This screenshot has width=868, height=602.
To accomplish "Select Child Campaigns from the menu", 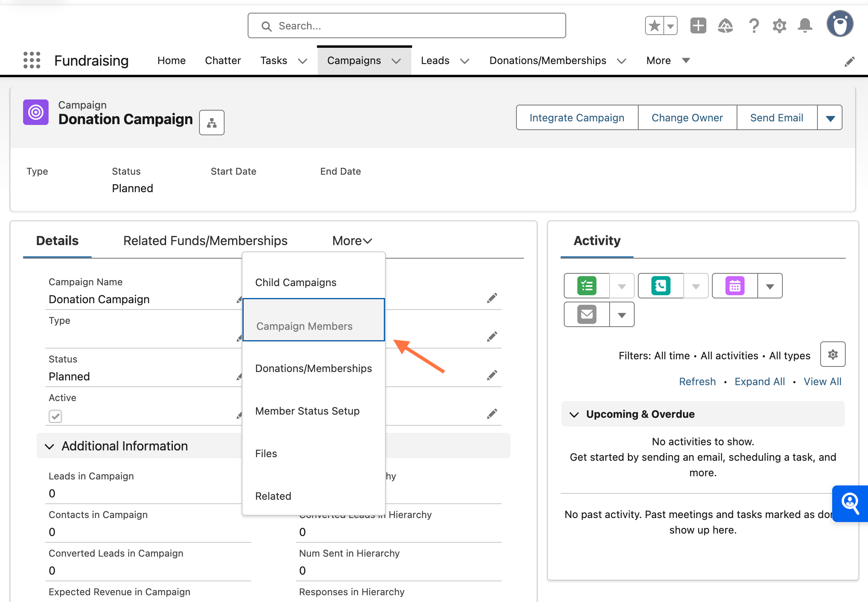I will pos(314,282).
